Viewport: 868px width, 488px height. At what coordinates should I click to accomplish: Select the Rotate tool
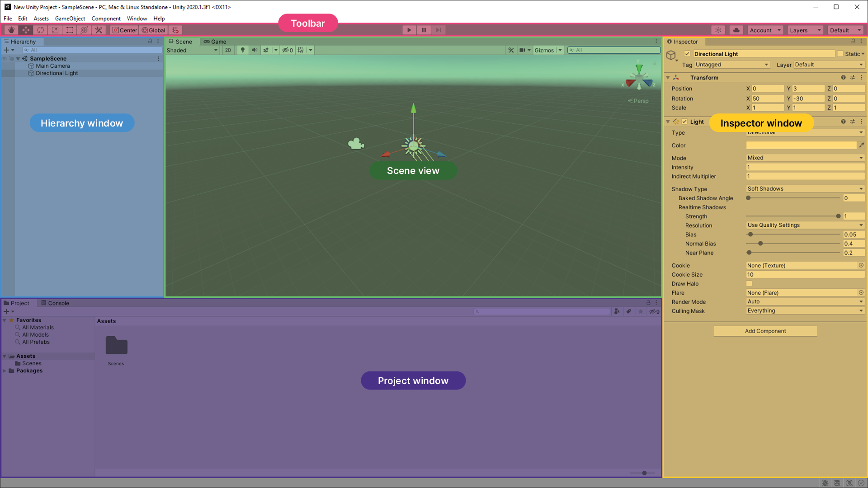41,30
